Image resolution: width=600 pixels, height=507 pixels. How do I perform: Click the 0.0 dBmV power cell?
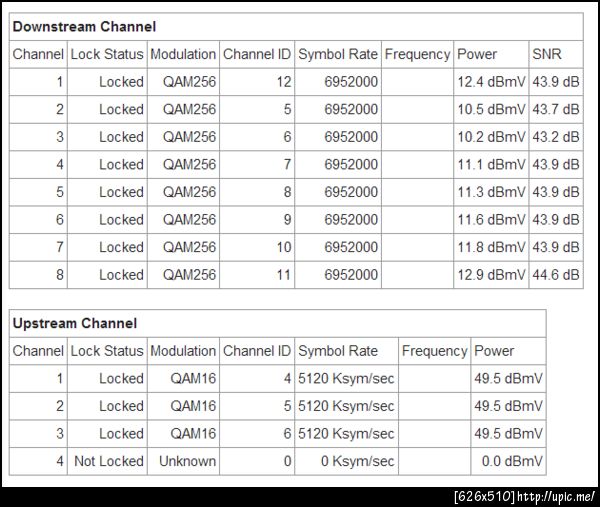(511, 461)
